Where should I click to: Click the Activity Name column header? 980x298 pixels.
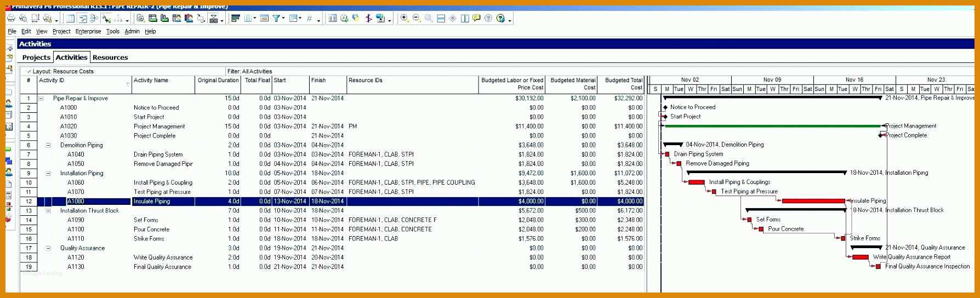click(x=163, y=84)
